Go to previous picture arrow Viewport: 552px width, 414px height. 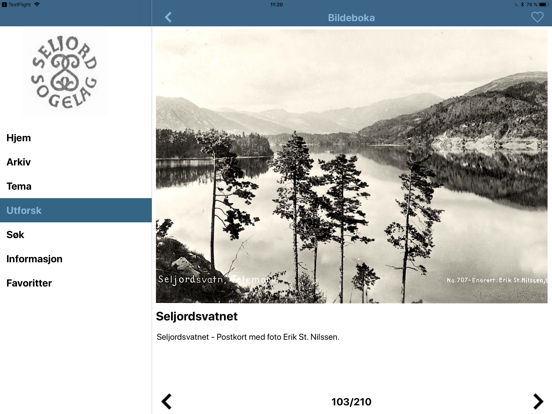point(167,401)
